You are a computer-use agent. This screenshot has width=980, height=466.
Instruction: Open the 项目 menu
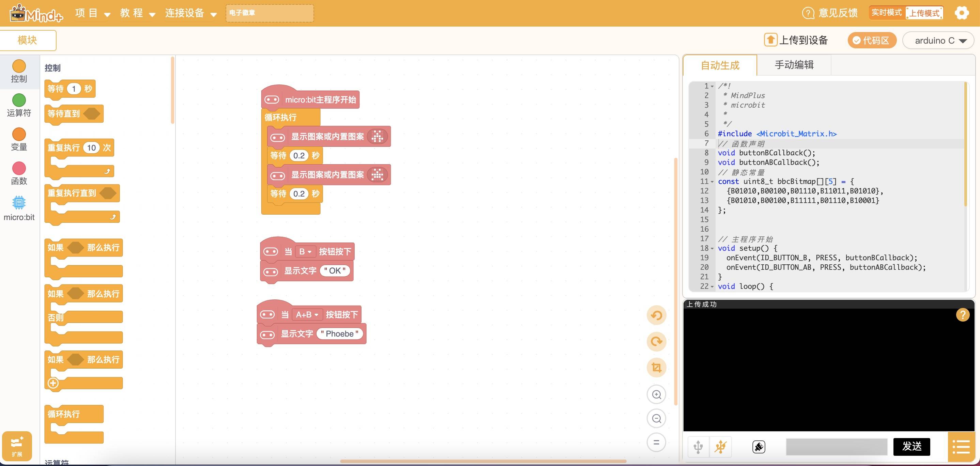click(92, 13)
